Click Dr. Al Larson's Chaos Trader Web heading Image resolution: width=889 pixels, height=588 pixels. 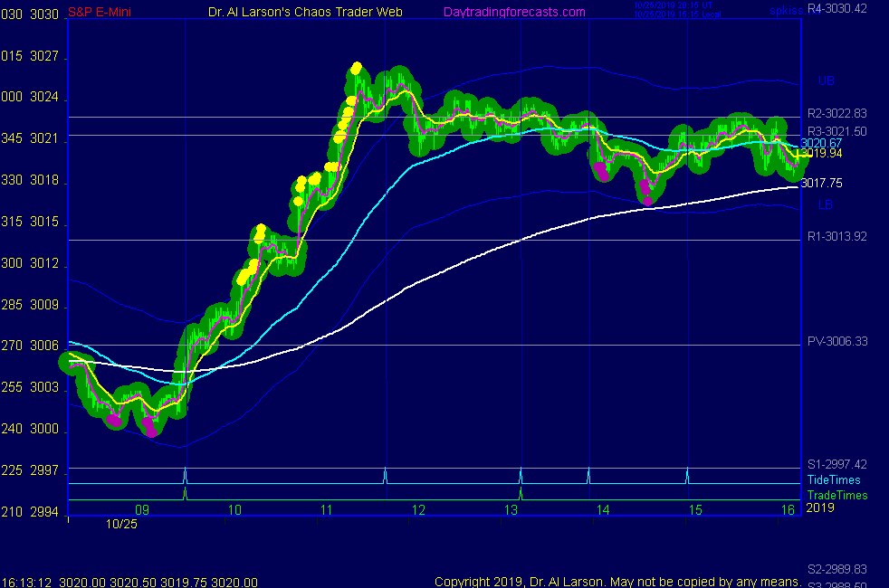[x=305, y=12]
